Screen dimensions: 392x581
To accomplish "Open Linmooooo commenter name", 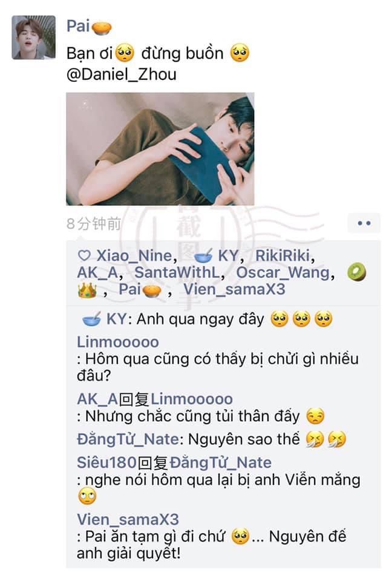I will point(118,342).
